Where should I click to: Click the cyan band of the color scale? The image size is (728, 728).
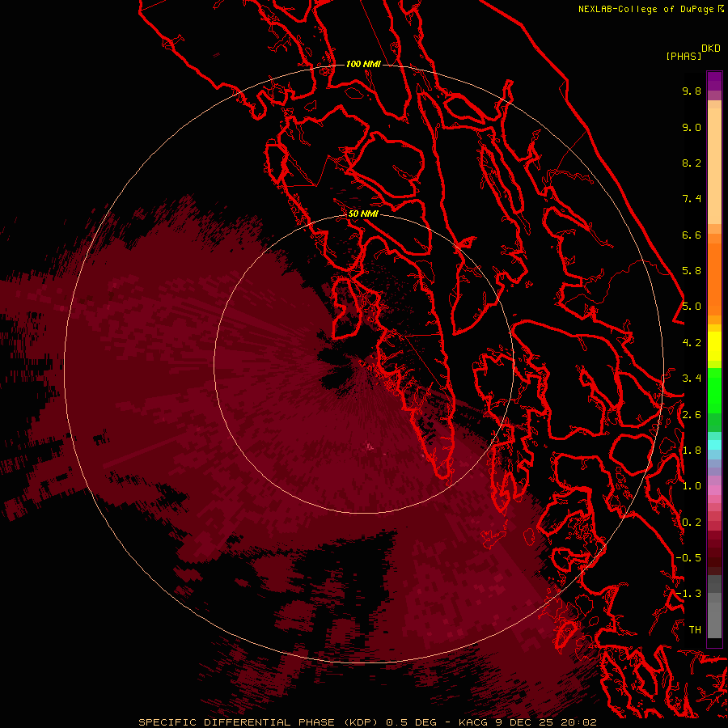click(x=714, y=445)
